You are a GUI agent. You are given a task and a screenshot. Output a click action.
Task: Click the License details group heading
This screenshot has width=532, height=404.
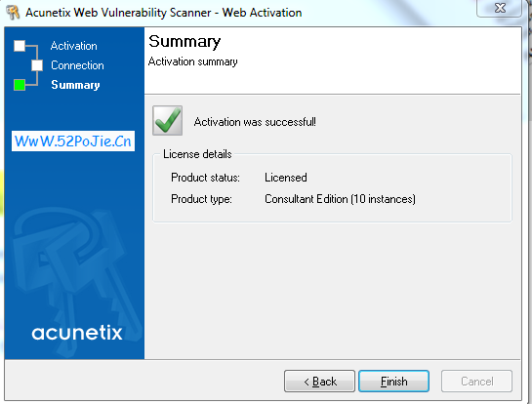[197, 154]
